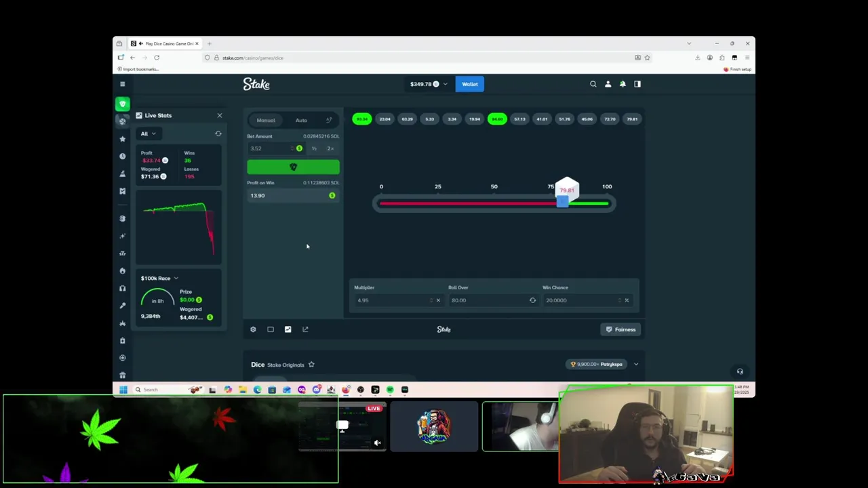Click the Stake logo in header
868x488 pixels.
pyautogui.click(x=256, y=84)
